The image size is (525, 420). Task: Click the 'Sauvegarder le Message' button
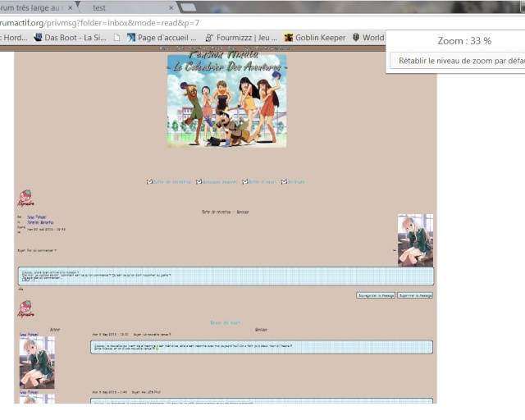pos(376,295)
